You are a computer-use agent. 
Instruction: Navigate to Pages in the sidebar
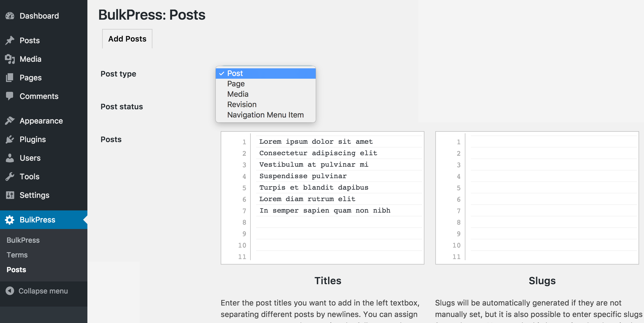point(44,78)
